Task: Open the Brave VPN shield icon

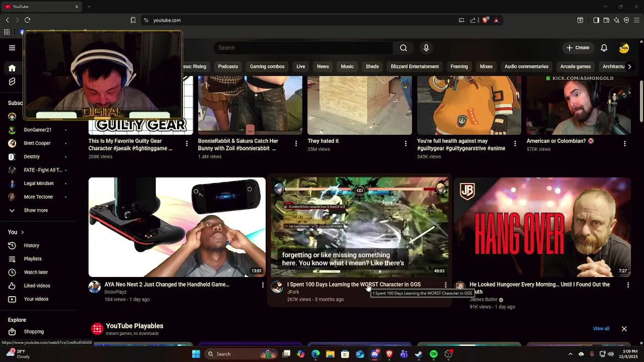Action: pyautogui.click(x=626, y=20)
